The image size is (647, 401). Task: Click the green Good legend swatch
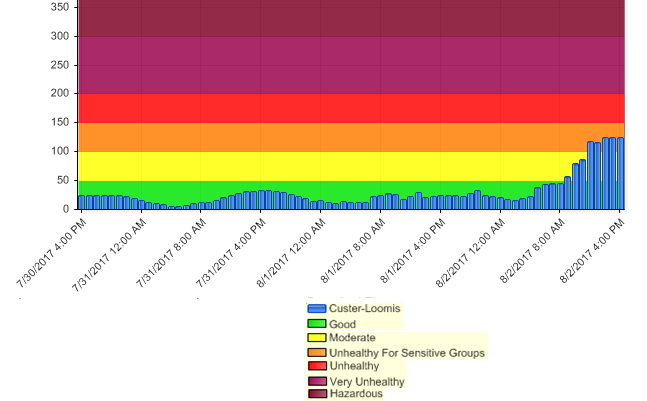click(317, 324)
